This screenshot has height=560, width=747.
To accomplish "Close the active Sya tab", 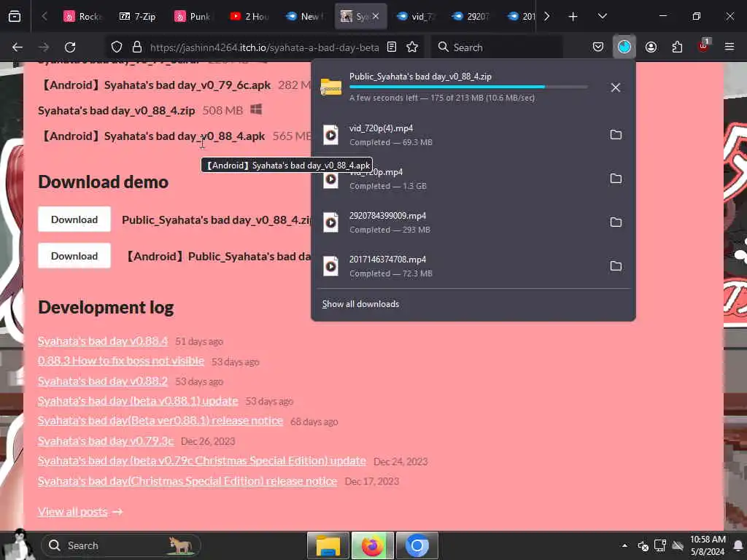I will tap(376, 17).
